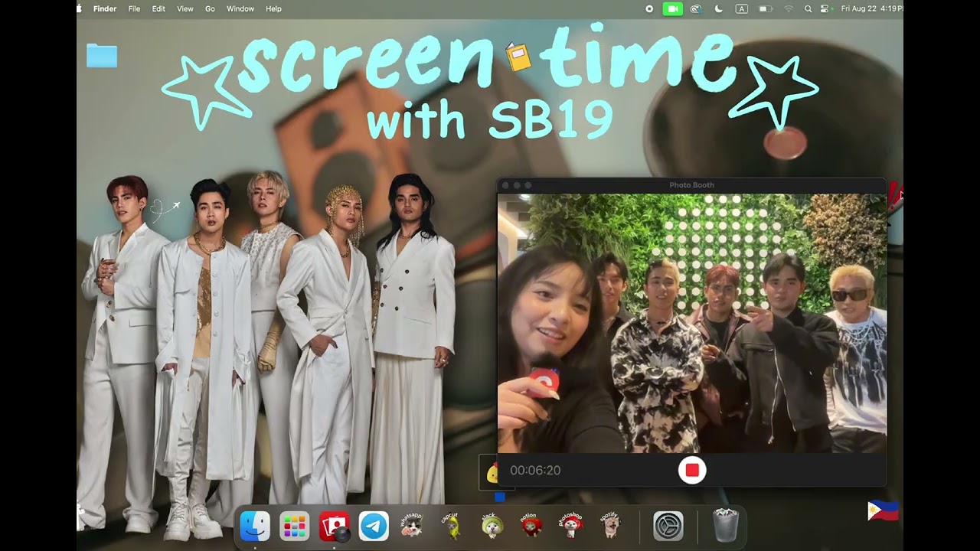980x551 pixels.
Task: Open Finder from the Dock
Action: (x=255, y=527)
